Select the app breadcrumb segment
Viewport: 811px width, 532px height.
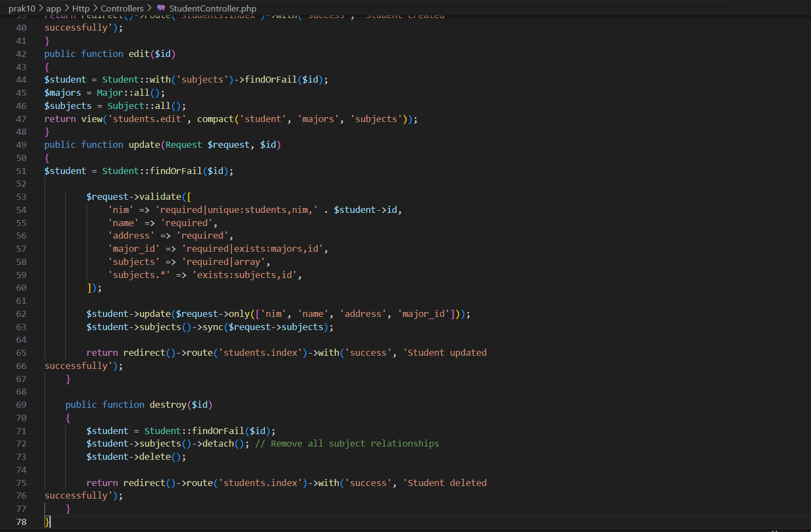coord(54,8)
